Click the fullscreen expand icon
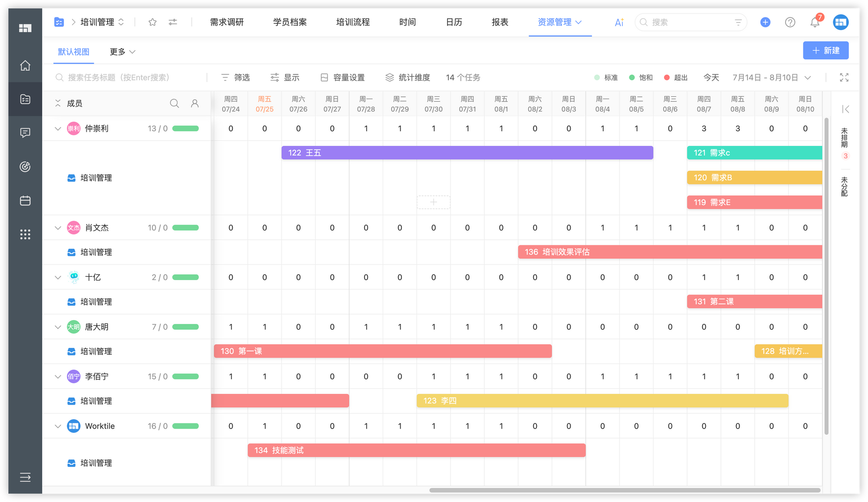Viewport: 868px width, 502px height. 844,77
